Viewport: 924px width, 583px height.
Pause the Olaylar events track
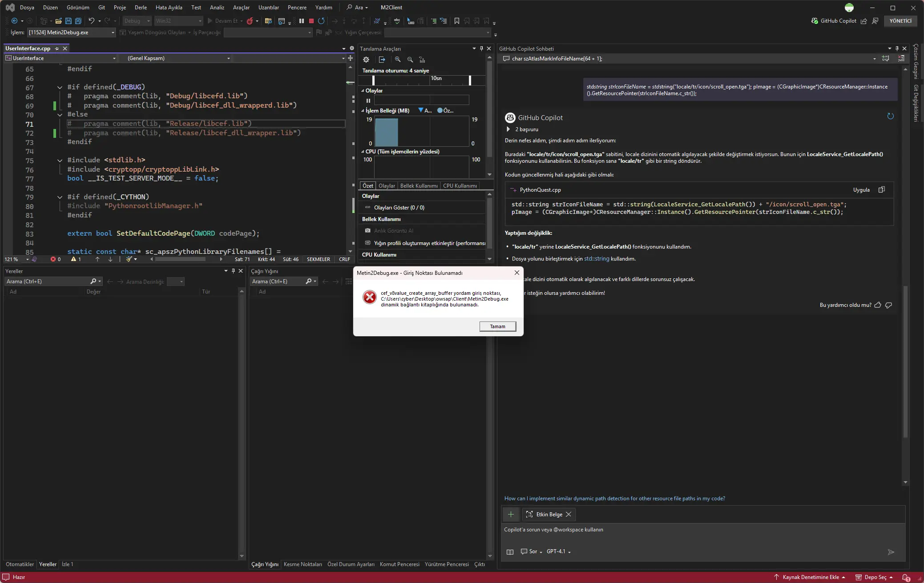pos(368,101)
